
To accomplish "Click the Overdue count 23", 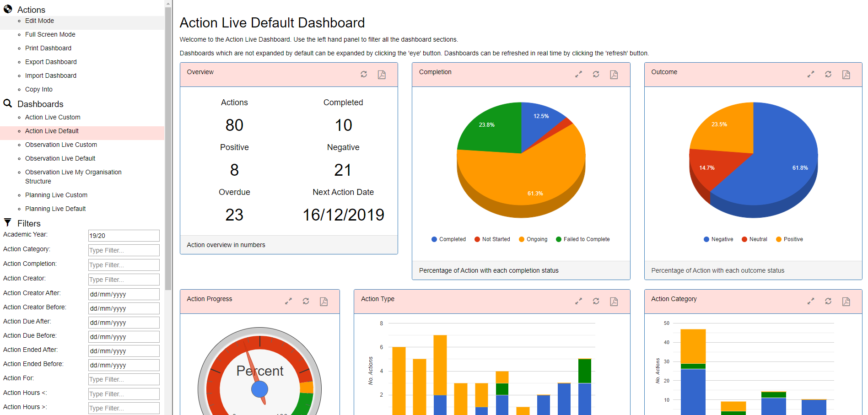I will click(234, 215).
